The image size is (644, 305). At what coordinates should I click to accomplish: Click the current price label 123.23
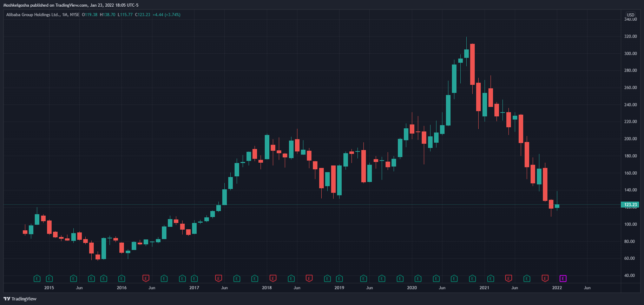(630, 204)
